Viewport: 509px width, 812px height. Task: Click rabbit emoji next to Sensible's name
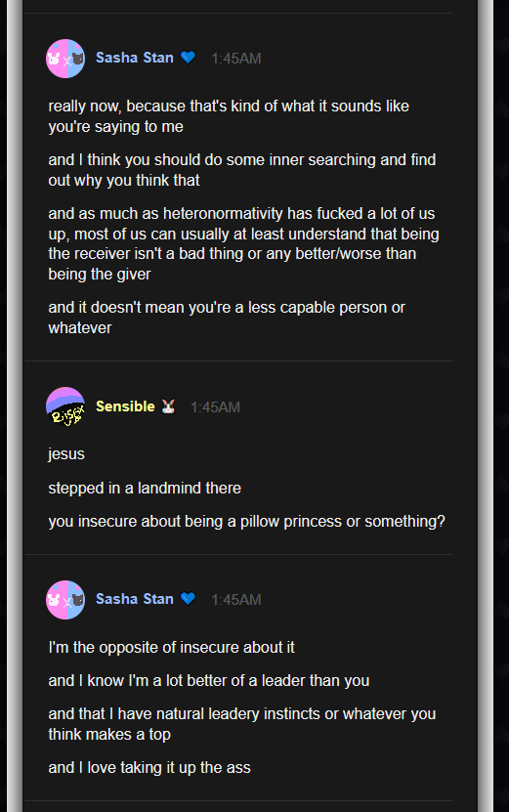click(168, 406)
